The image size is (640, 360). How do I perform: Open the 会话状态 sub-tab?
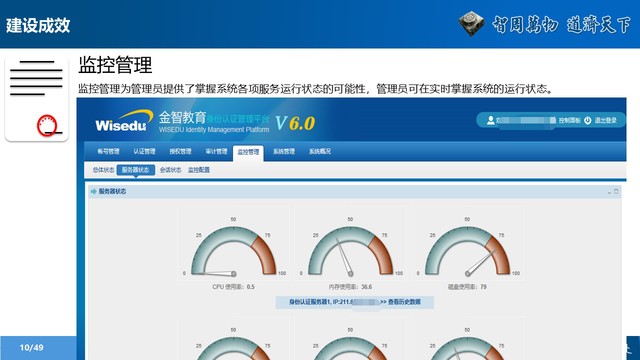(x=170, y=170)
